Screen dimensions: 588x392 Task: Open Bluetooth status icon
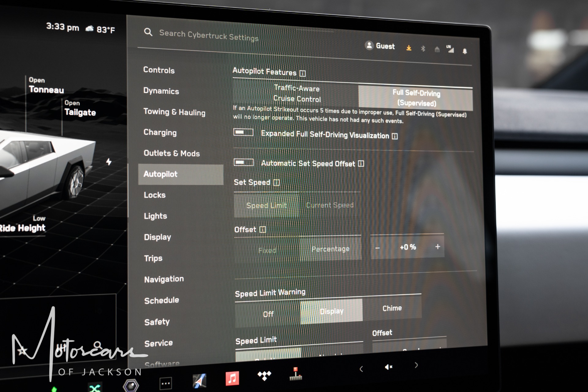[423, 48]
